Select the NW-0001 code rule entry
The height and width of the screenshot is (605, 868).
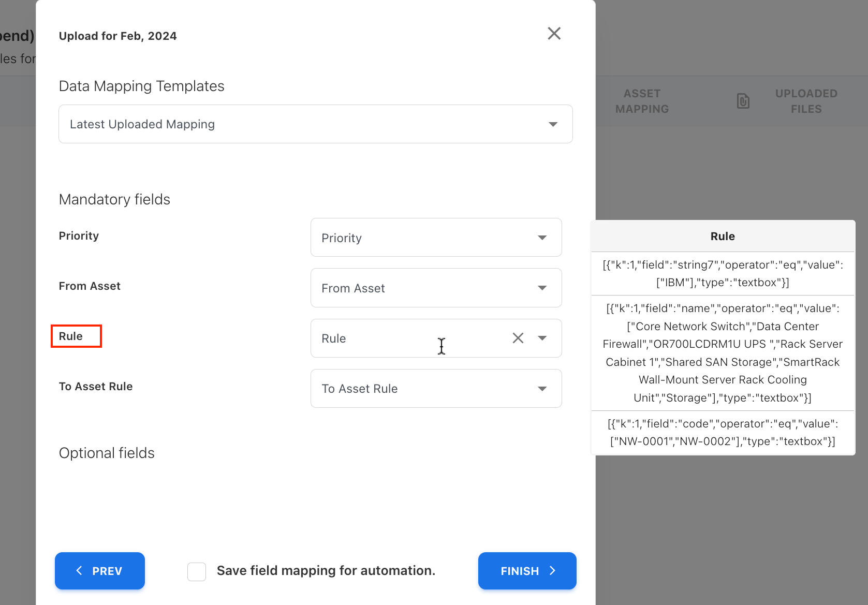[723, 433]
